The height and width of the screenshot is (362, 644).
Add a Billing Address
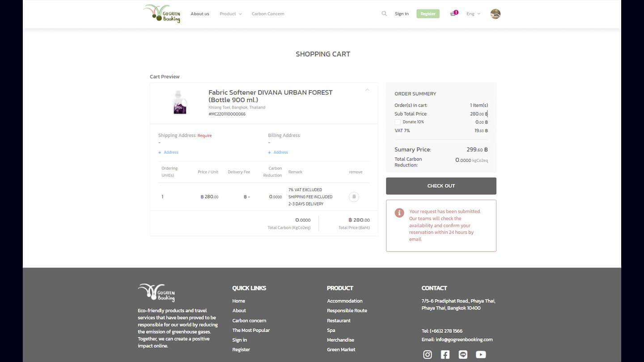(x=278, y=152)
